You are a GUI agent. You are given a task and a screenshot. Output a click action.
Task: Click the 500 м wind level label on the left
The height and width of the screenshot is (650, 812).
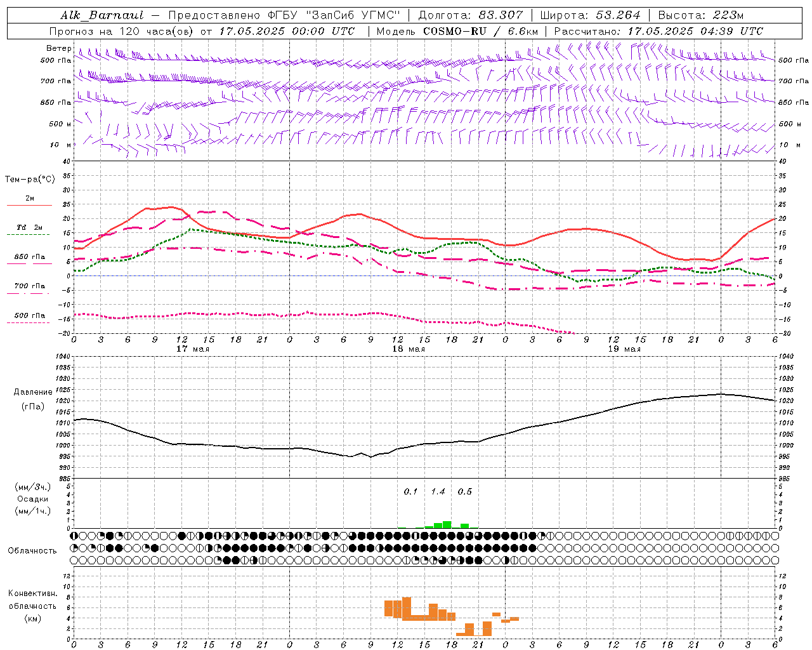point(60,124)
